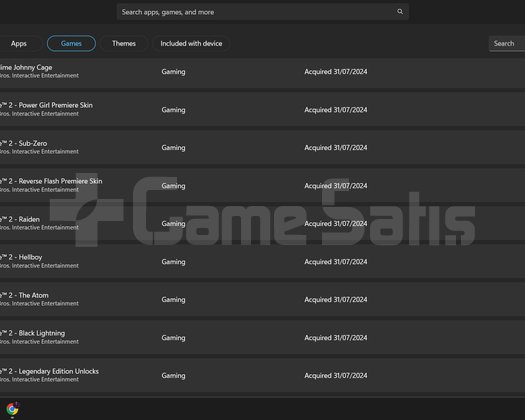525x420 pixels.
Task: Click acquired date in Johnny Cage row
Action: (x=336, y=72)
